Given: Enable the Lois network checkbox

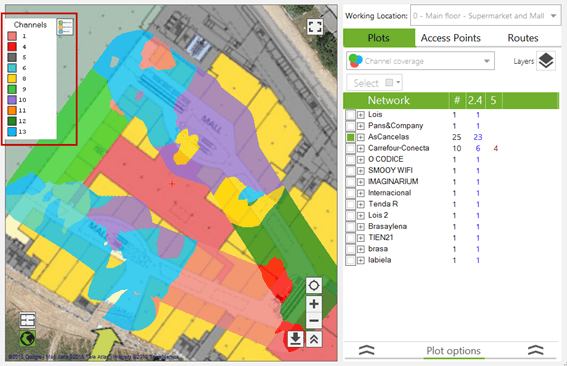Looking at the screenshot, I should click(350, 115).
